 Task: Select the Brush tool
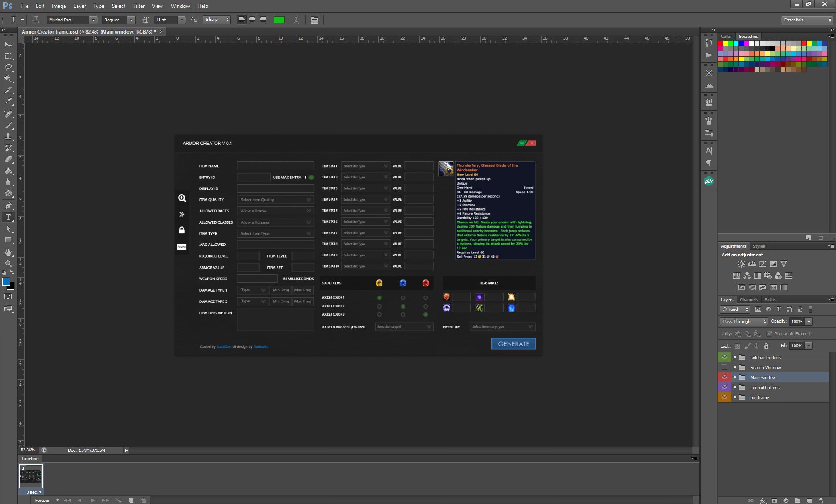(x=8, y=125)
